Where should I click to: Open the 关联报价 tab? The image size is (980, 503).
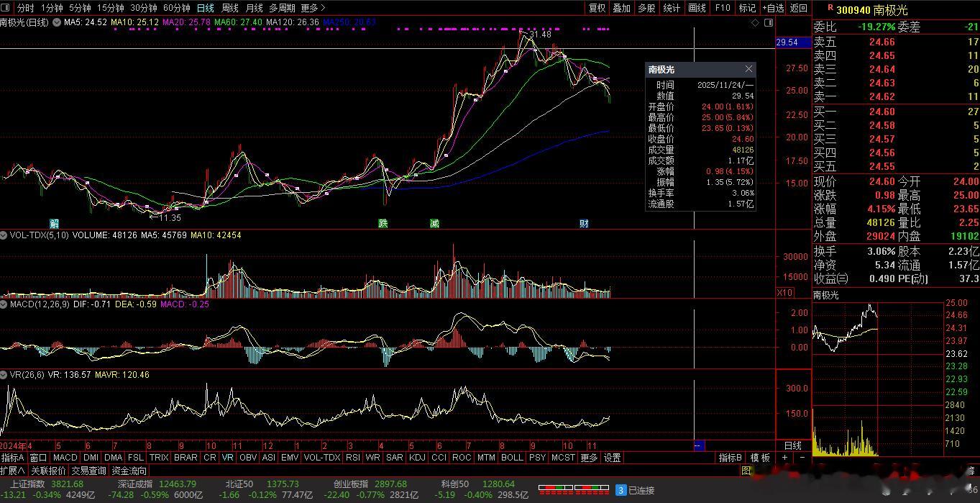pyautogui.click(x=48, y=471)
